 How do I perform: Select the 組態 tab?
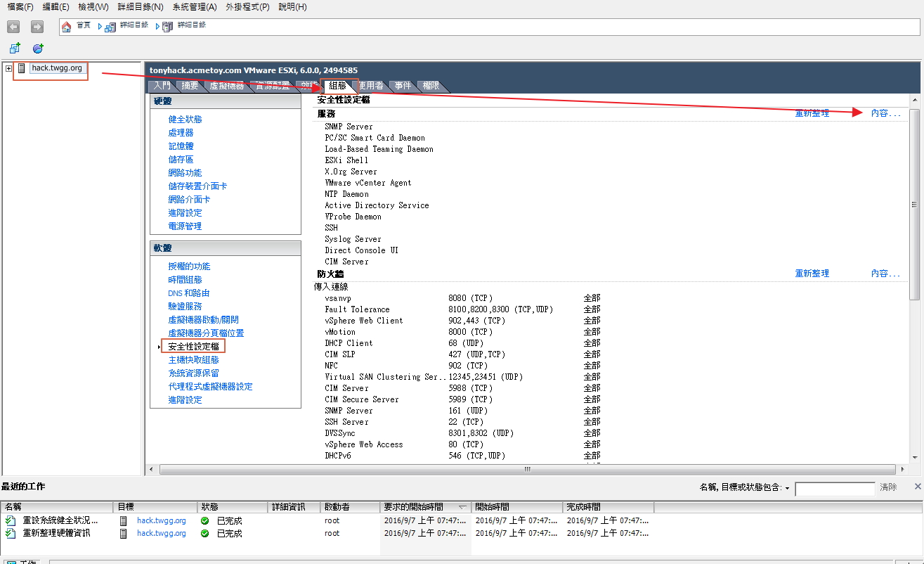(338, 86)
